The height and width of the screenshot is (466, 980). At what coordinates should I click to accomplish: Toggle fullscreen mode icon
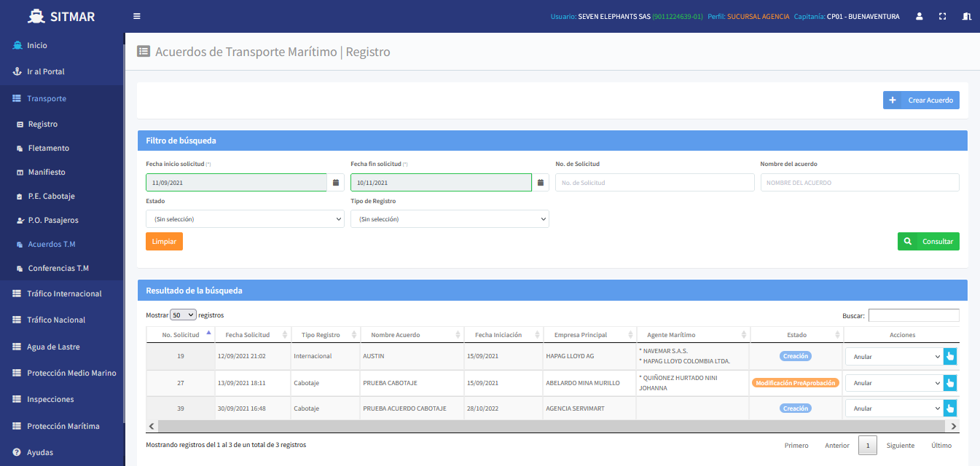tap(942, 16)
